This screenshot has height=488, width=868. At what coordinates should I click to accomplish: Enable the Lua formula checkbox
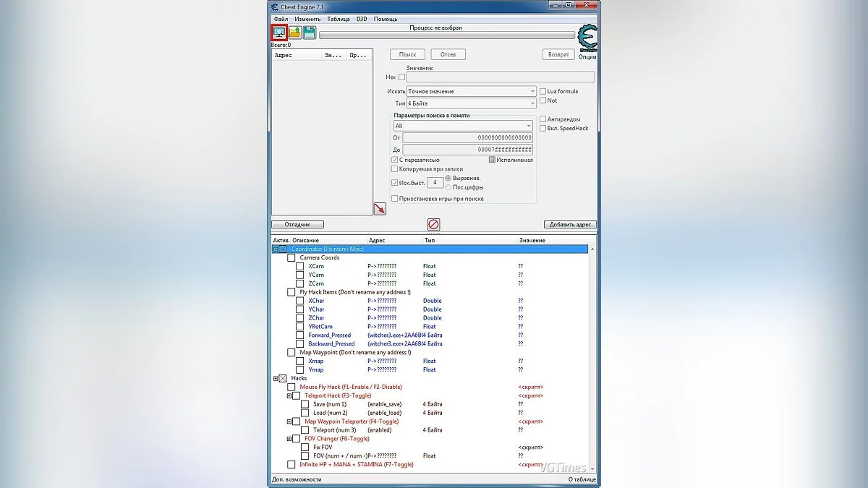(x=542, y=91)
